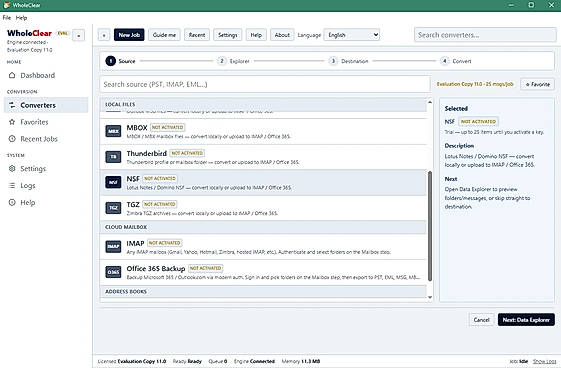Click the Evaluation Copy 11.0 - 25 msgs/job text

pos(475,84)
